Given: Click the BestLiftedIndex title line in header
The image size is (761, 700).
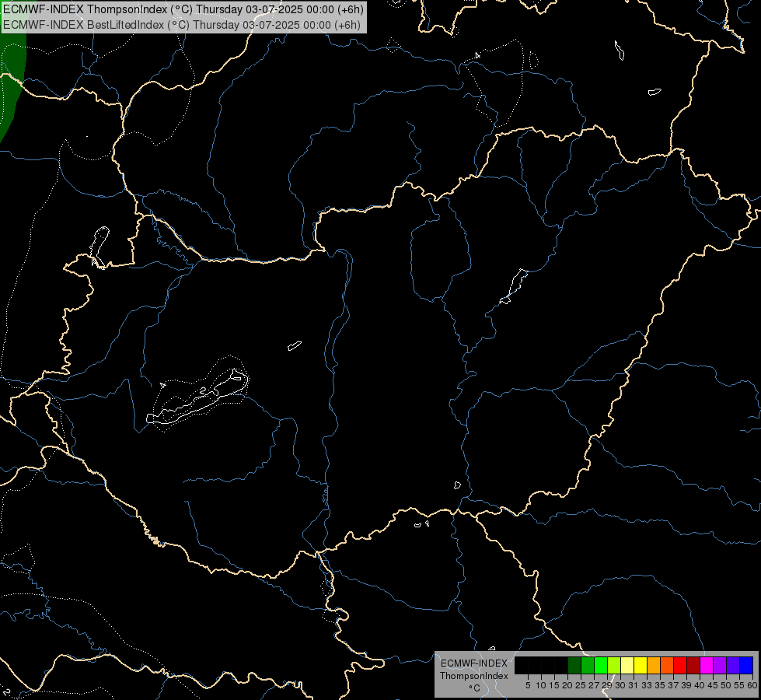Looking at the screenshot, I should (x=182, y=25).
